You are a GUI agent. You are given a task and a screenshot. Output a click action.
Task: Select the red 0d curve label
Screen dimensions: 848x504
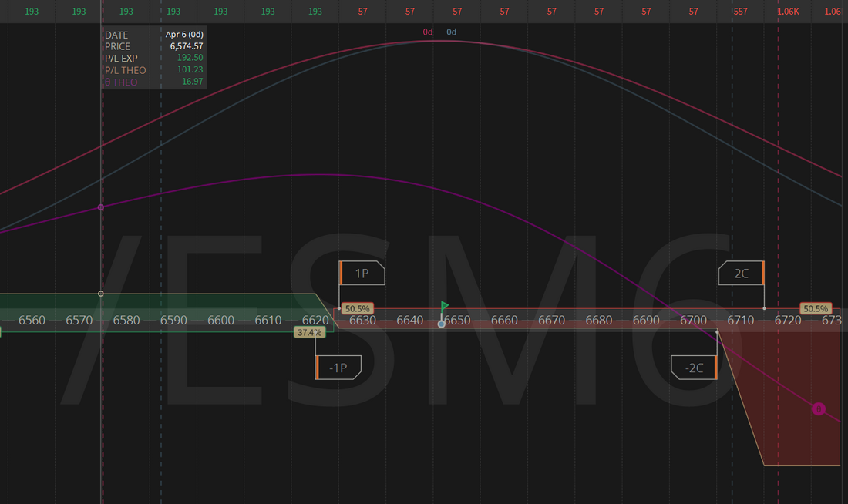[x=428, y=32]
